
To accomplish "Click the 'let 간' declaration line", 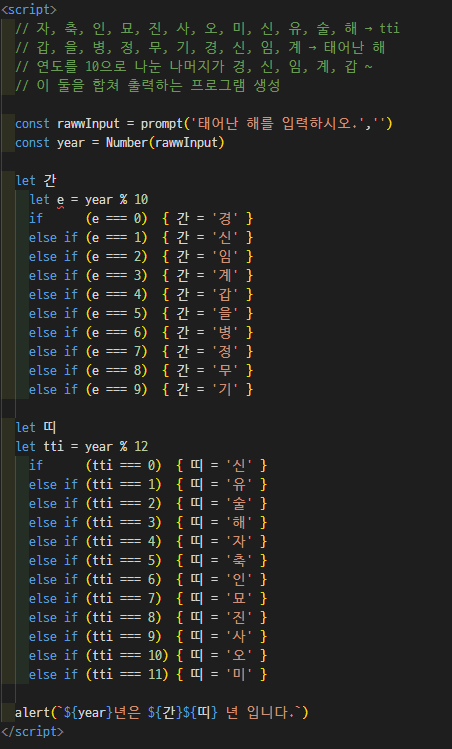I will click(36, 181).
